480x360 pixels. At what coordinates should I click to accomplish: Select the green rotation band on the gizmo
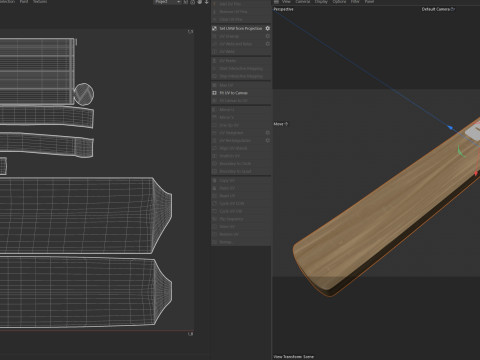tap(461, 152)
